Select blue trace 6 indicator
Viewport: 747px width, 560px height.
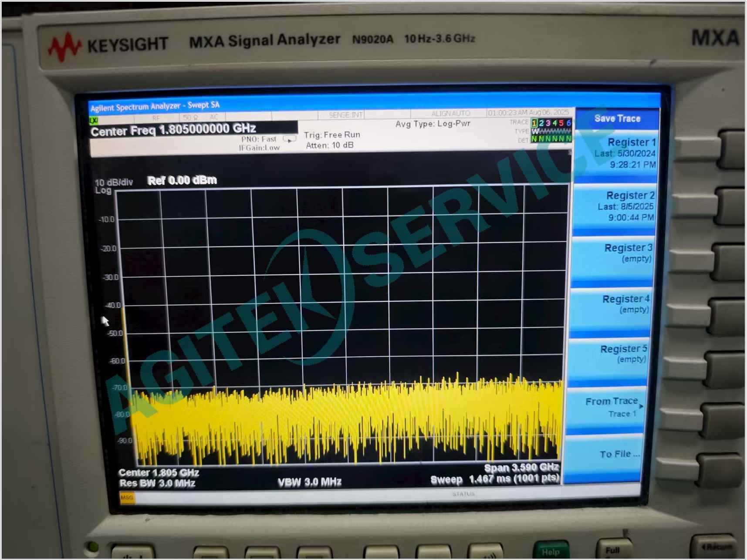(x=568, y=123)
